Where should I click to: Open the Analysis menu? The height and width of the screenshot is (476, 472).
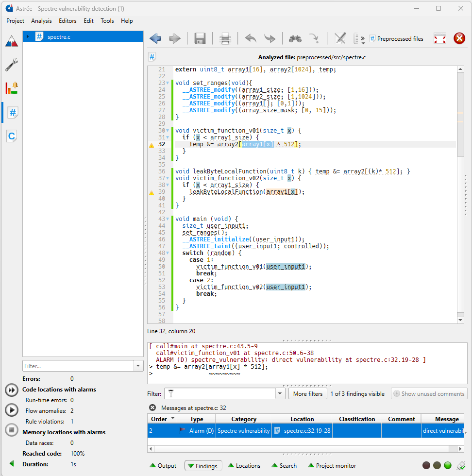41,21
